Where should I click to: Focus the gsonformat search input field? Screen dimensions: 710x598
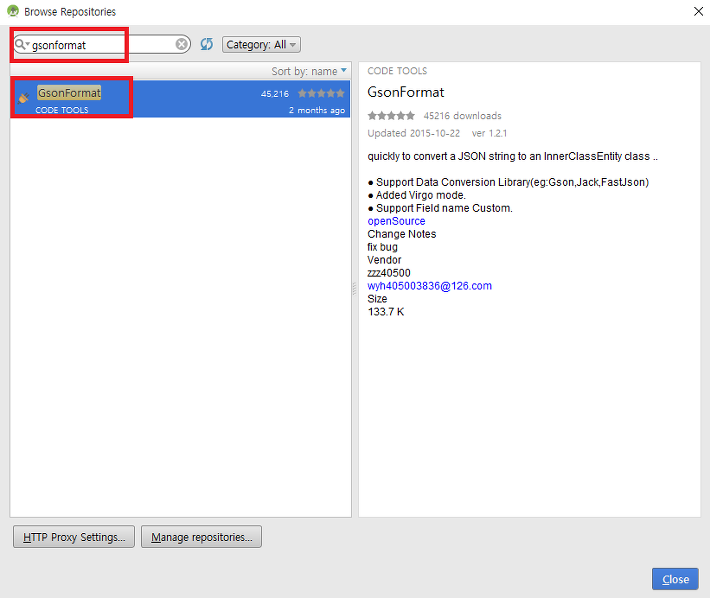click(x=102, y=44)
